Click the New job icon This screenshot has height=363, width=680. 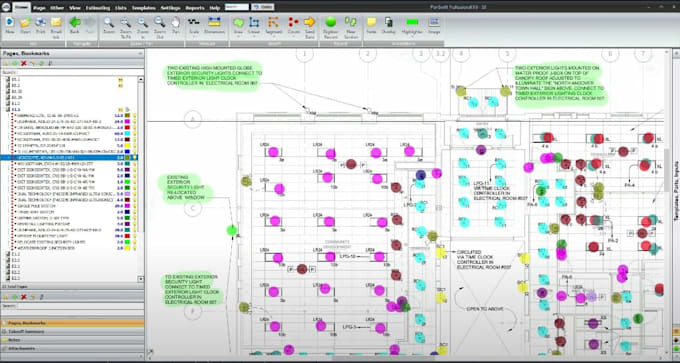10,22
